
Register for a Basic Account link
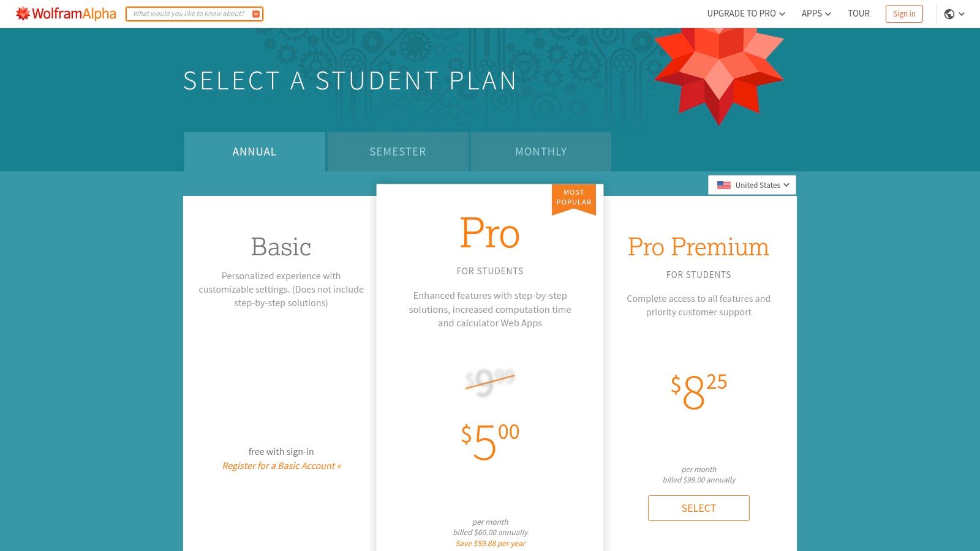pyautogui.click(x=281, y=466)
